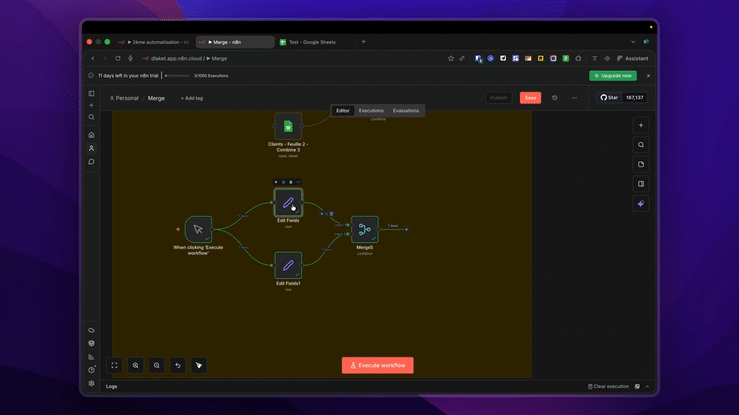This screenshot has height=415, width=739.
Task: Toggle the left sidebar panel
Action: (91, 93)
